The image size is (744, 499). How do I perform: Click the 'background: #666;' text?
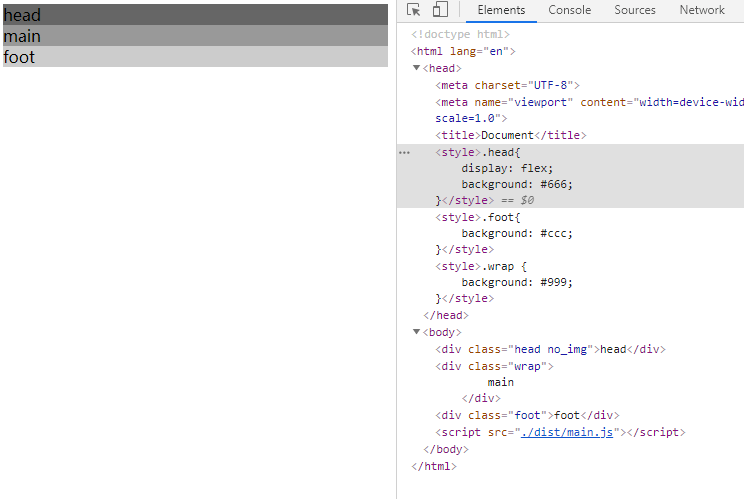(517, 185)
